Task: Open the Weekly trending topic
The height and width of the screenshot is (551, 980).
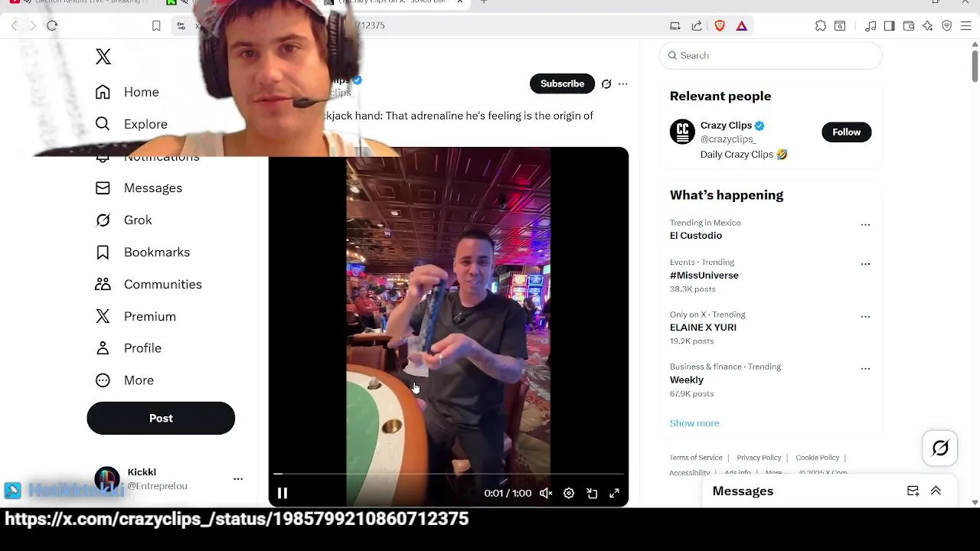Action: (x=687, y=380)
